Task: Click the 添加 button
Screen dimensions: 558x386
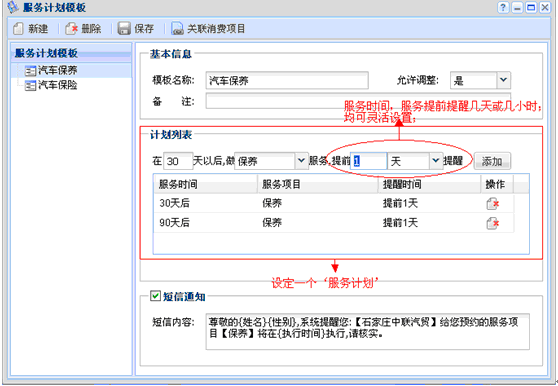Action: coord(492,161)
